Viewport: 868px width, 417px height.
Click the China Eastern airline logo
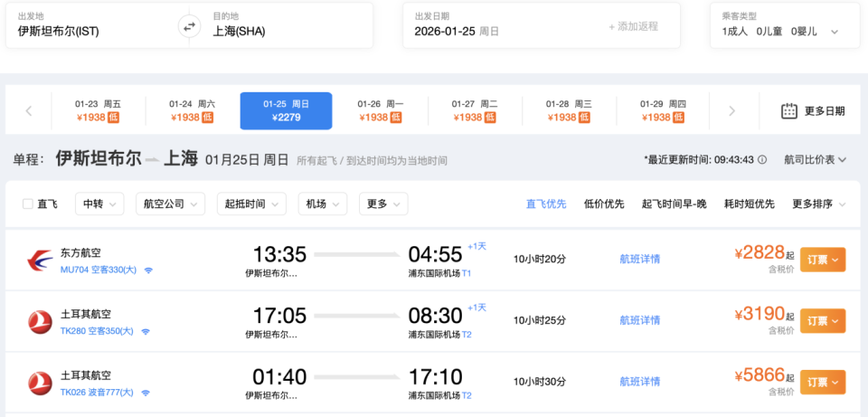40,260
